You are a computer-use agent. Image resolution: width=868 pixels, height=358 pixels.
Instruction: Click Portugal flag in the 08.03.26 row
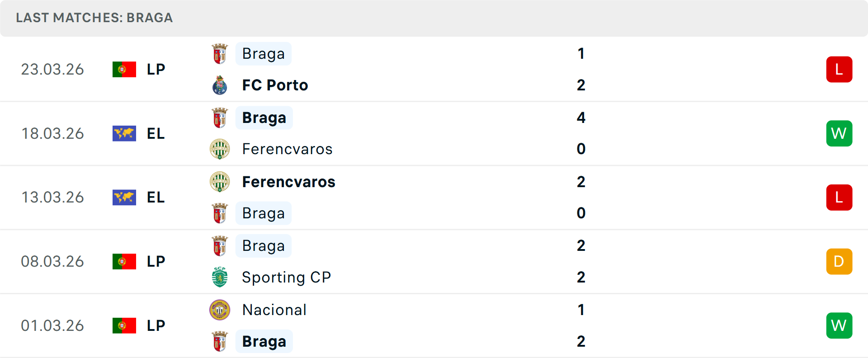pyautogui.click(x=124, y=261)
